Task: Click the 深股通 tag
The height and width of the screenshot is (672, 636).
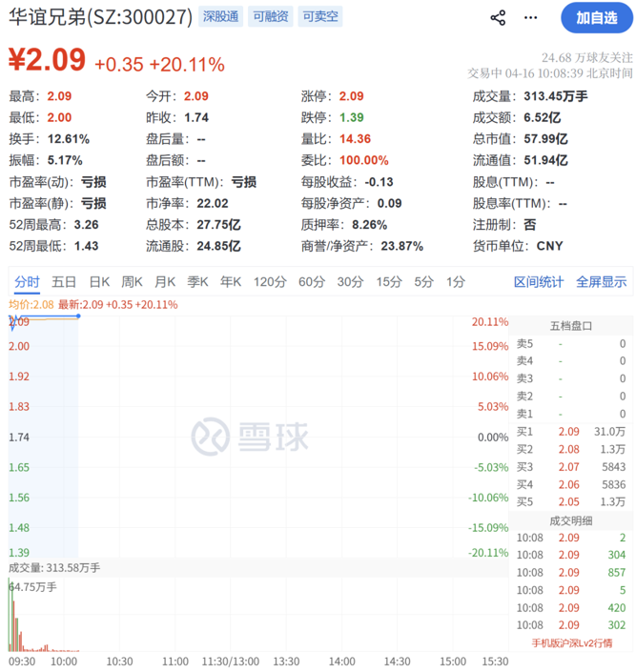Action: (x=221, y=17)
